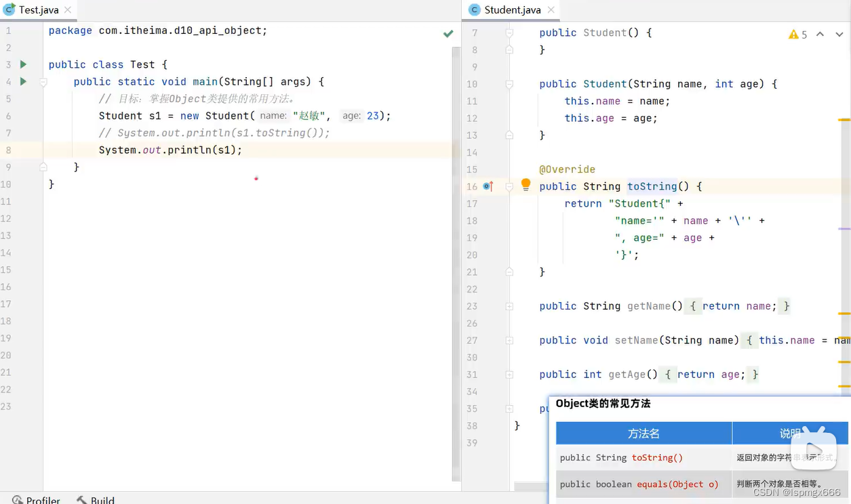Click previous warning up arrow

pyautogui.click(x=820, y=33)
